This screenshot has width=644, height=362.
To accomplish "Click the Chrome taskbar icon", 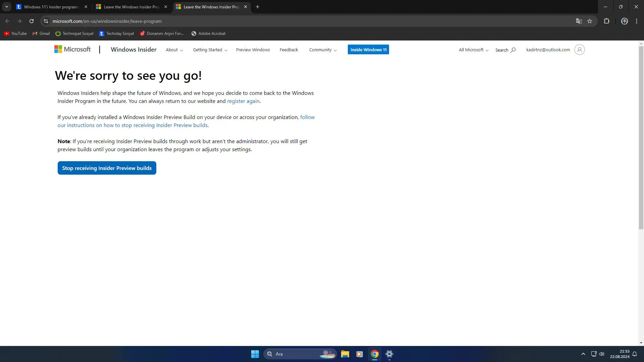I will (374, 354).
